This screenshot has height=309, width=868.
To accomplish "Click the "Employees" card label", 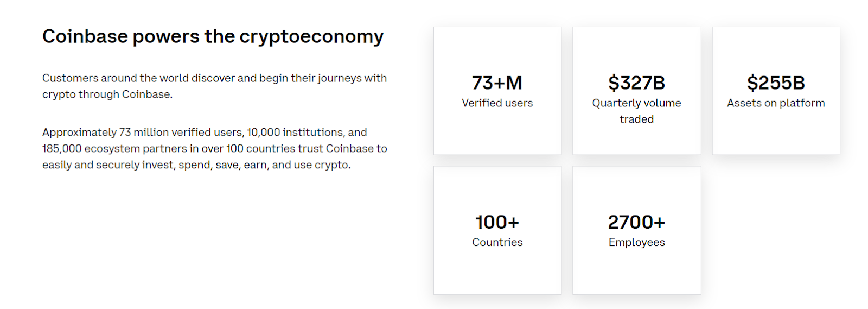I will coord(636,243).
